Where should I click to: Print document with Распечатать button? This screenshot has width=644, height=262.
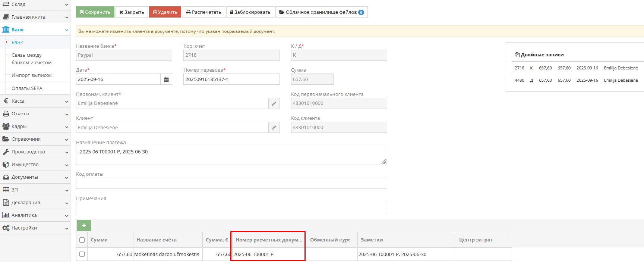203,12
